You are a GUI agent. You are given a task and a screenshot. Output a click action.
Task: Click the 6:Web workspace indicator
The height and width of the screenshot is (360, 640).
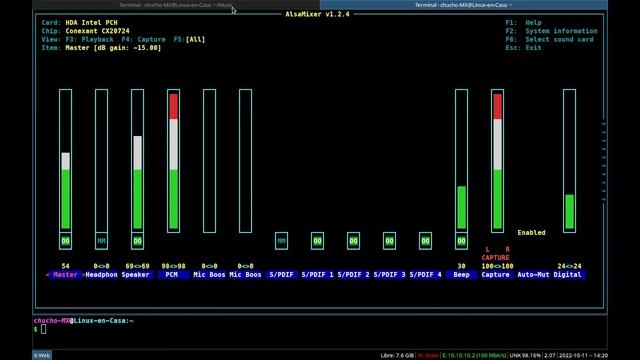point(42,356)
